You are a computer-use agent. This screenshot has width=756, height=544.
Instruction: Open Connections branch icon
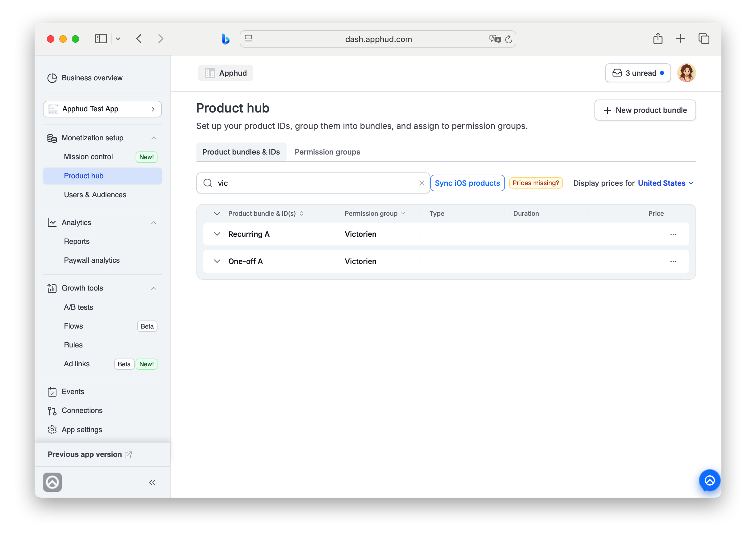click(52, 411)
